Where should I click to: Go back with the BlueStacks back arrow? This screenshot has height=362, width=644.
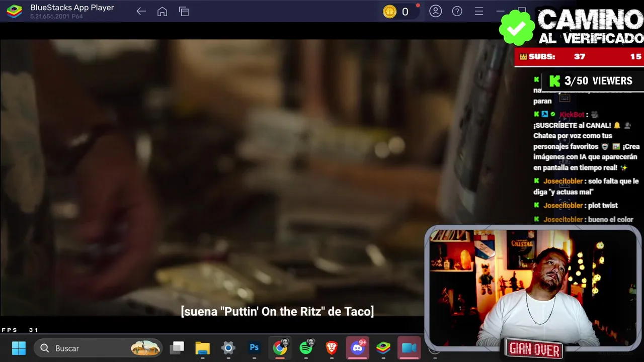[x=141, y=12]
